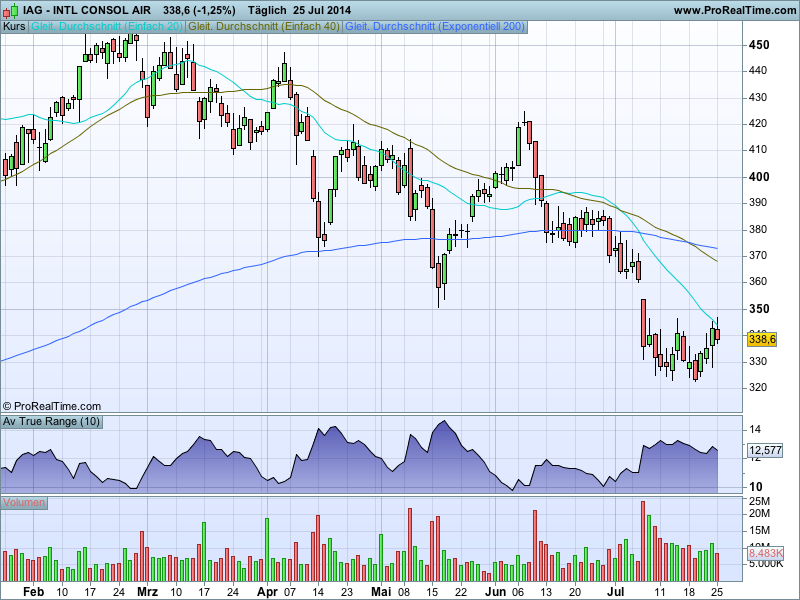The width and height of the screenshot is (800, 600).
Task: Click the Apr month label on time axis
Action: pos(267,592)
